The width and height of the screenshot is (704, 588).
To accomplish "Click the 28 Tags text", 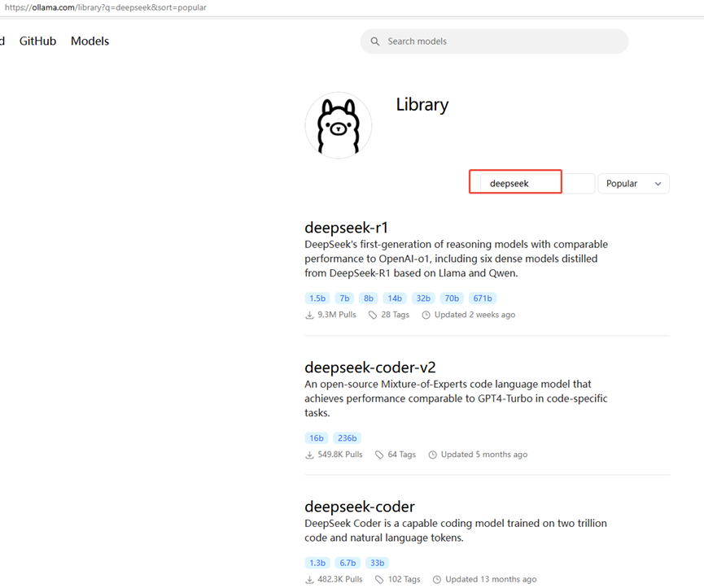I will point(395,315).
